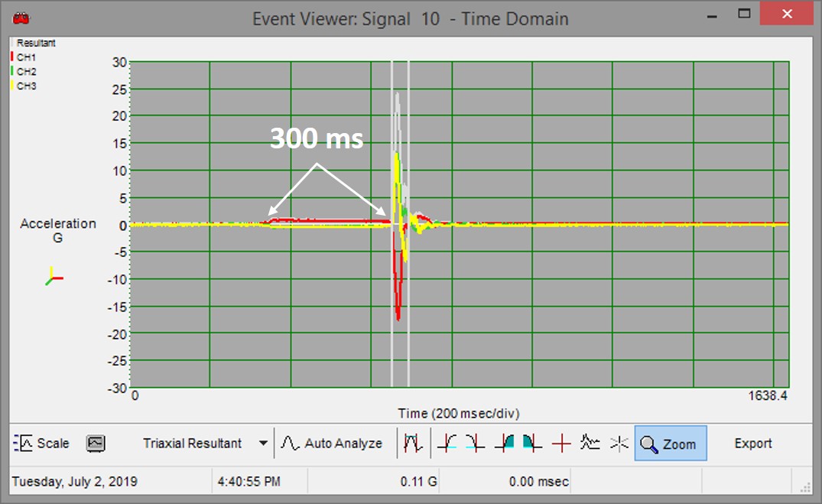Click the 'Acceleration G' axis label

[57, 230]
